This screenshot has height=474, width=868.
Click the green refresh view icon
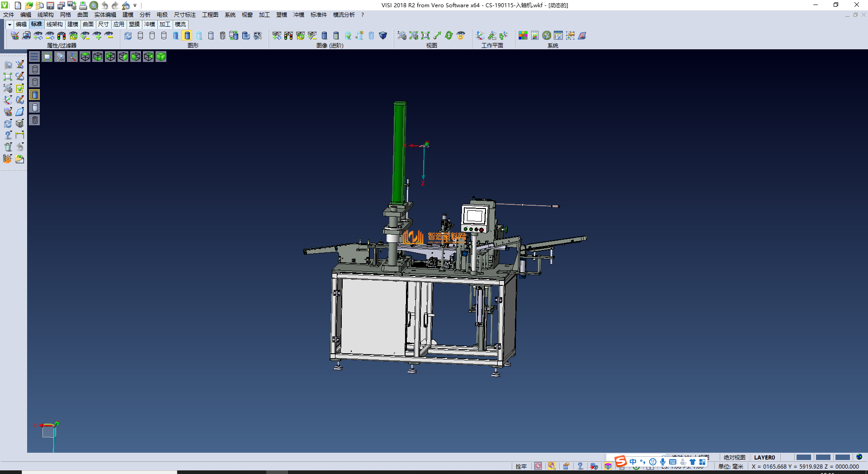tap(449, 35)
